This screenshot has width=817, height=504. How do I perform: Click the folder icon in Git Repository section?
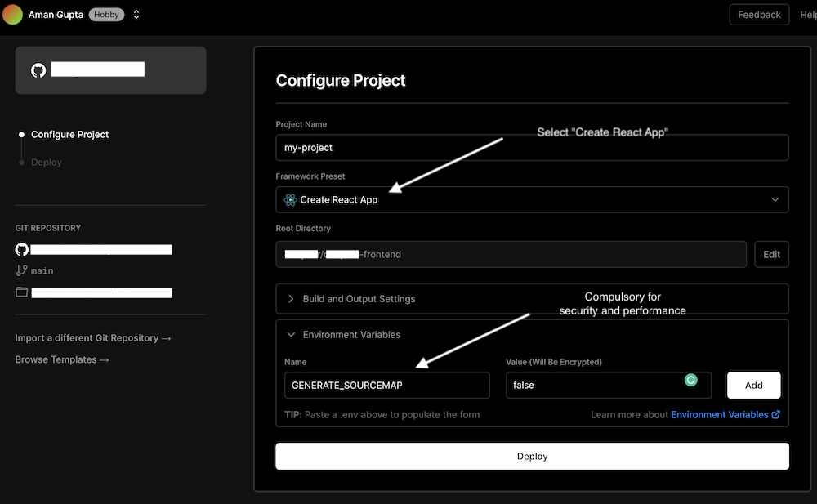(22, 292)
